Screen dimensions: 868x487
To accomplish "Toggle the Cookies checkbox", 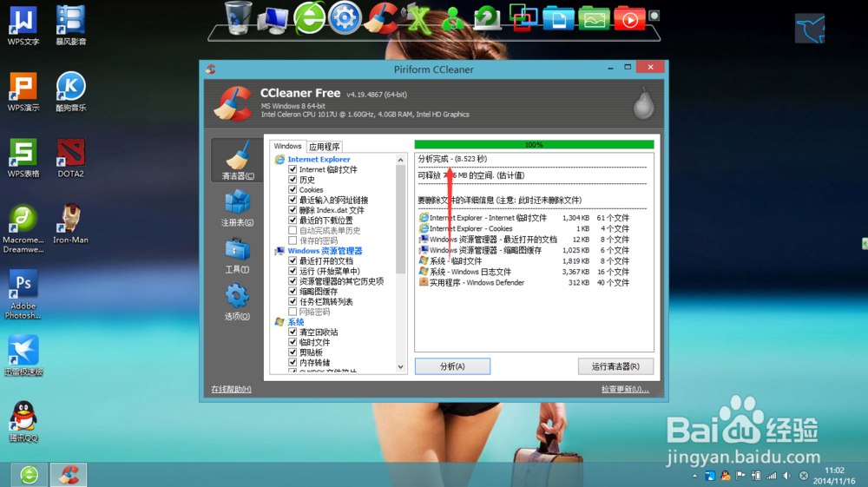I will coord(293,189).
